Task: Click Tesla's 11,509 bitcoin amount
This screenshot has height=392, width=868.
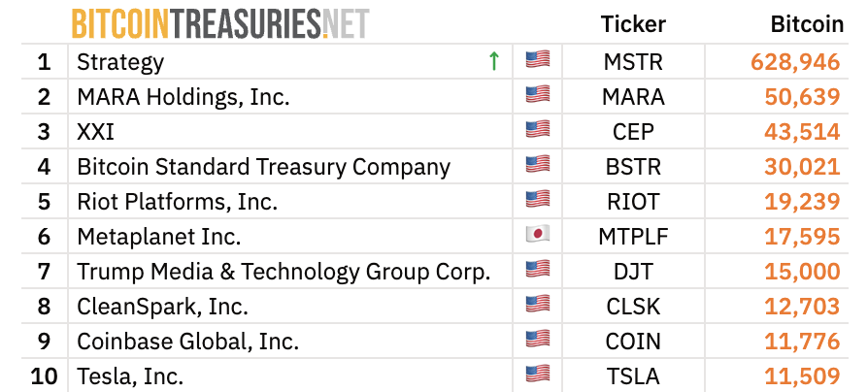Action: (x=801, y=376)
